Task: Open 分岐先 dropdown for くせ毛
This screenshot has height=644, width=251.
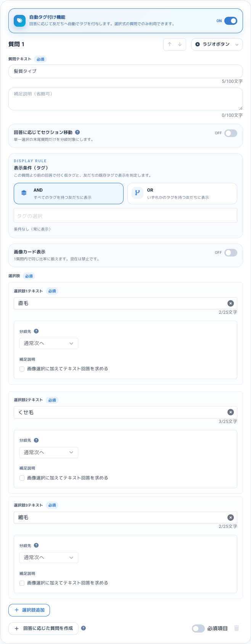Action: (x=49, y=452)
